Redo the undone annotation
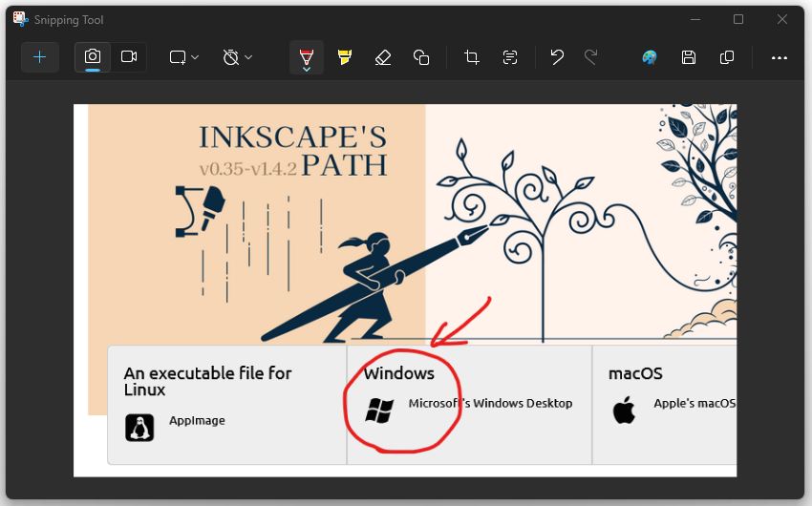812x506 pixels. [x=591, y=57]
